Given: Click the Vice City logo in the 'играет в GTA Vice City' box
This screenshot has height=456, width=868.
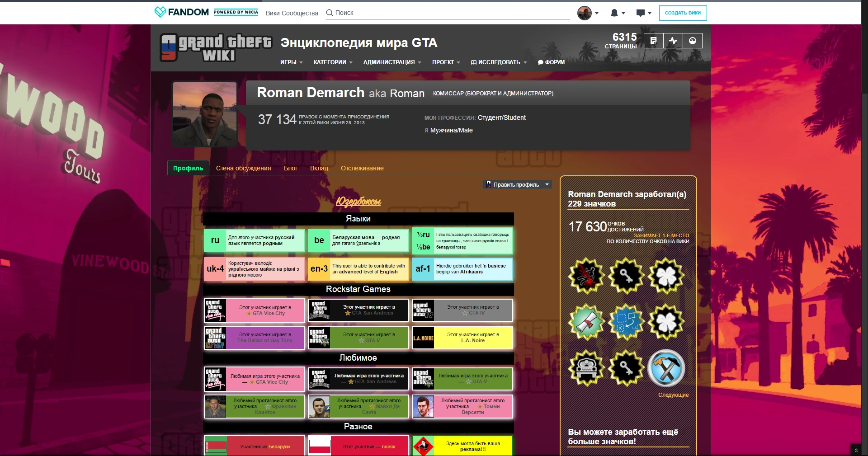Looking at the screenshot, I should tap(215, 310).
